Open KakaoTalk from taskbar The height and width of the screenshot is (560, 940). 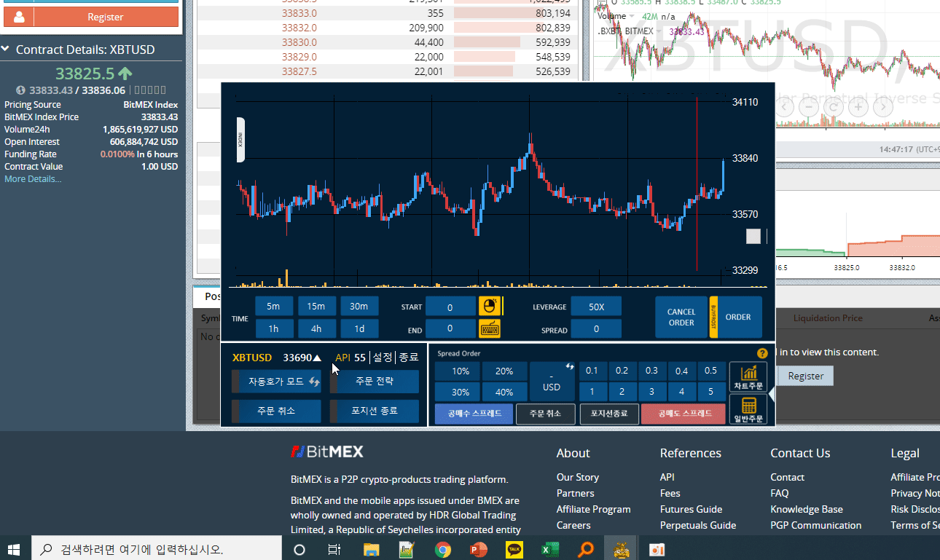514,549
